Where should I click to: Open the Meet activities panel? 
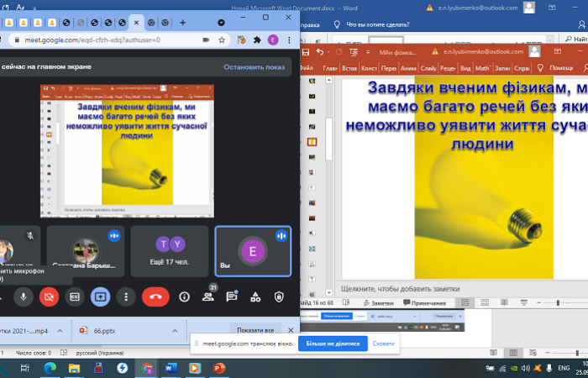click(x=255, y=296)
